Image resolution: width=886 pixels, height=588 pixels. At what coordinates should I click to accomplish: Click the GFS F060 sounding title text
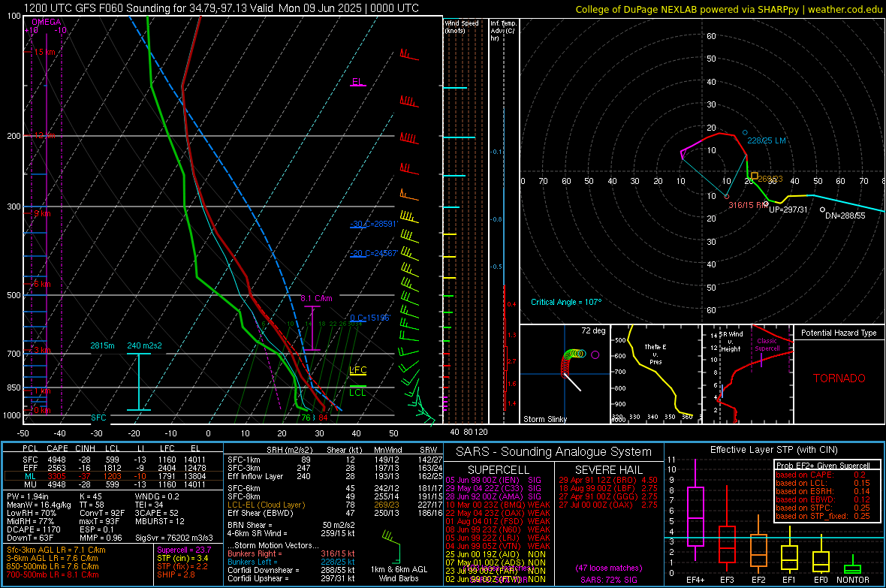tap(221, 8)
